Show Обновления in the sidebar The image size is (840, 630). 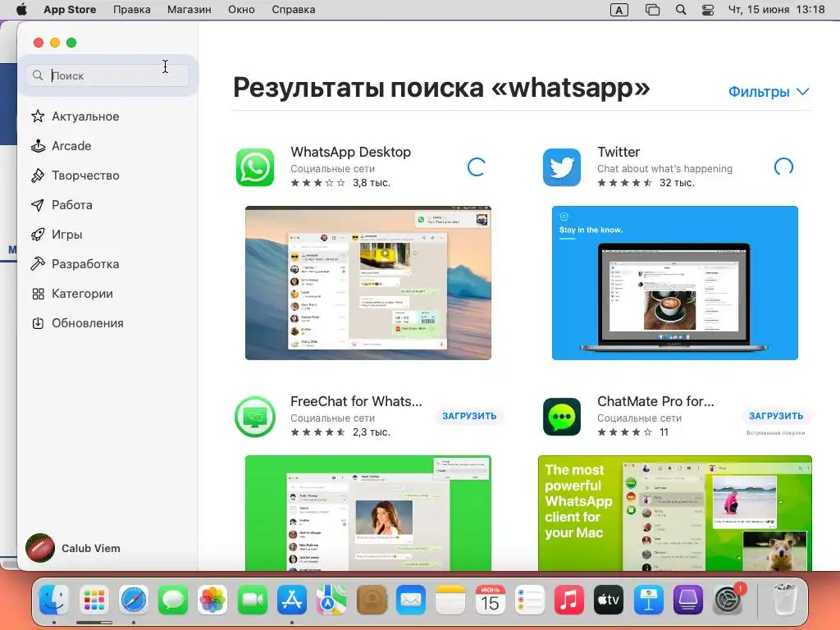click(x=77, y=323)
